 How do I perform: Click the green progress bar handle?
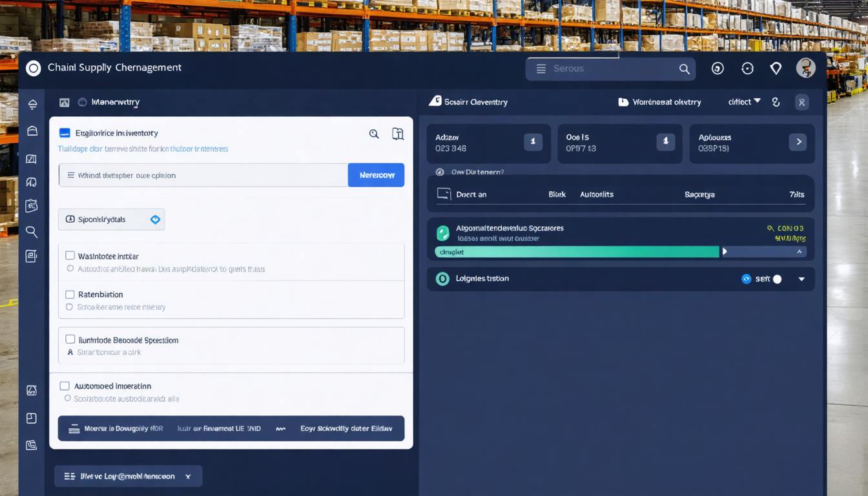click(724, 252)
